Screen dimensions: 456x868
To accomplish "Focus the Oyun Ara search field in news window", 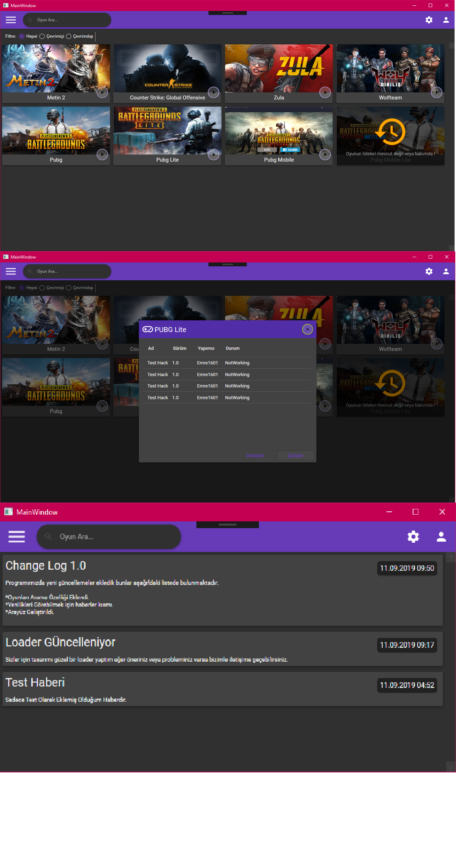I will coord(109,537).
